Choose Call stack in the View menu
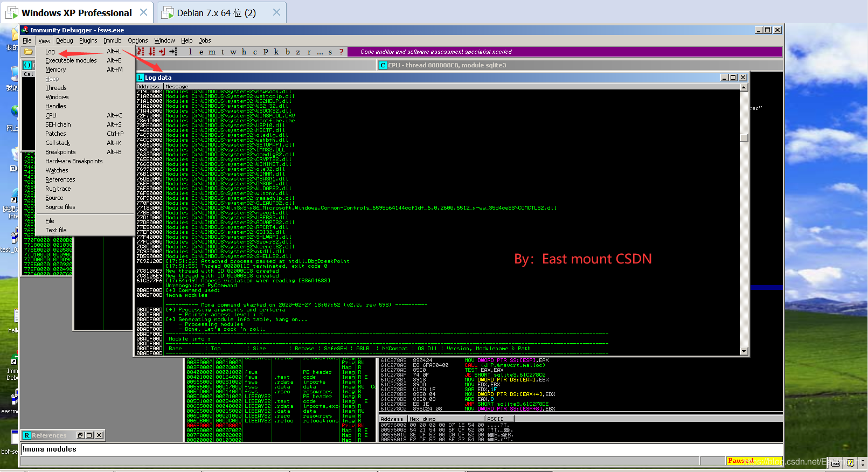Viewport: 868px width, 472px height. pos(85,143)
